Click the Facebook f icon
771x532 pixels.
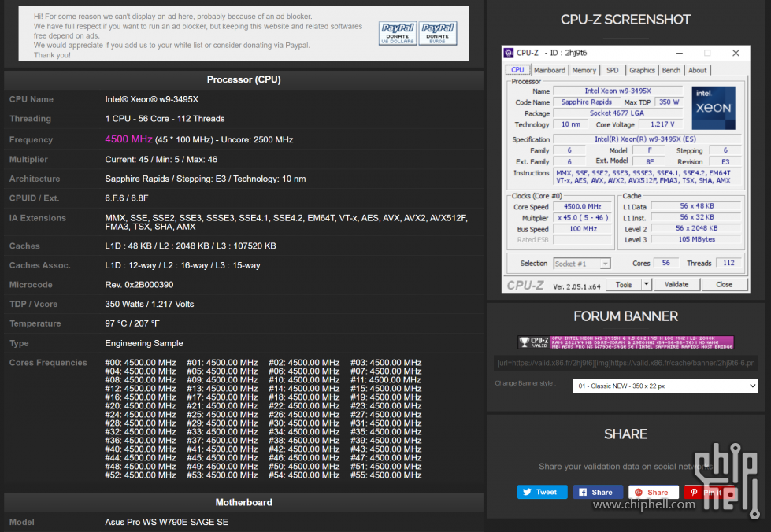coord(583,492)
